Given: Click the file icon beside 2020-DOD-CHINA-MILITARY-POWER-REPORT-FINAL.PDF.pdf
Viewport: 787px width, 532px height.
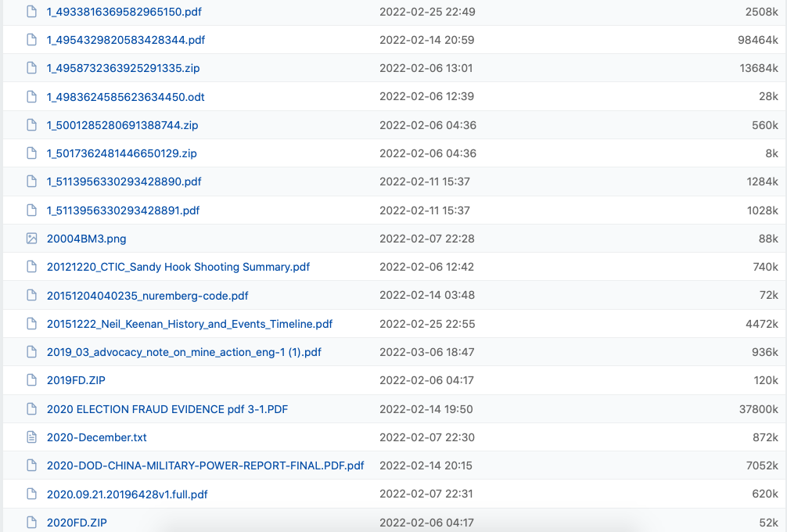Looking at the screenshot, I should [31, 465].
